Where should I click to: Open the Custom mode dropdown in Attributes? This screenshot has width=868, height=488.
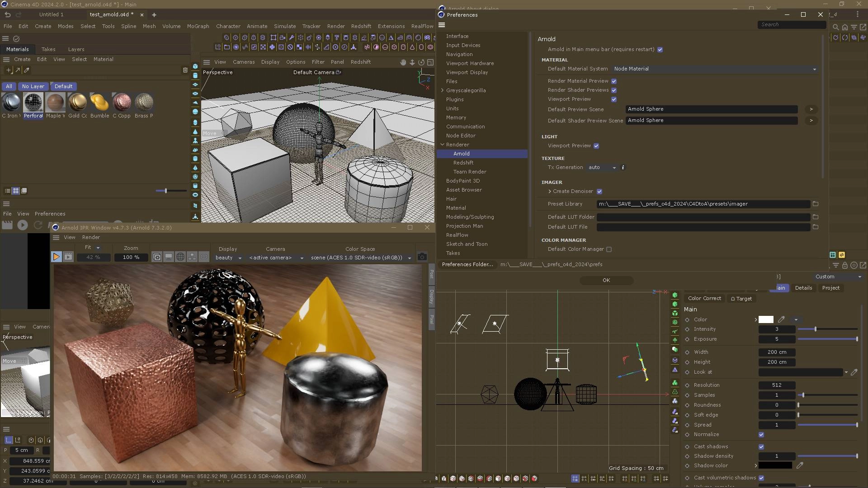838,277
